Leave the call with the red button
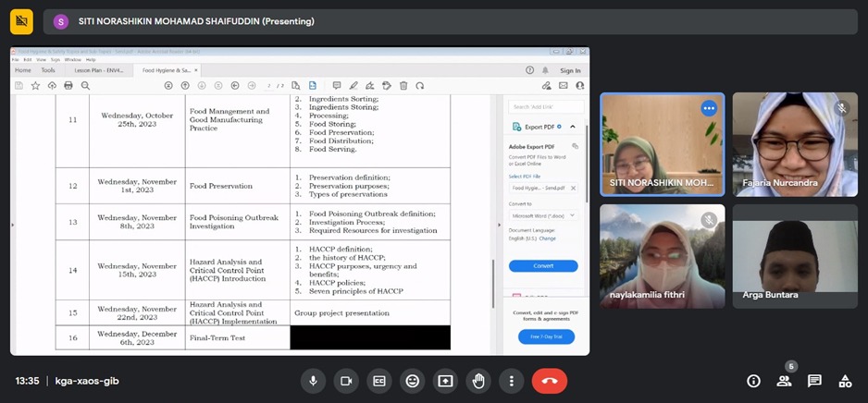868x403 pixels. point(550,381)
